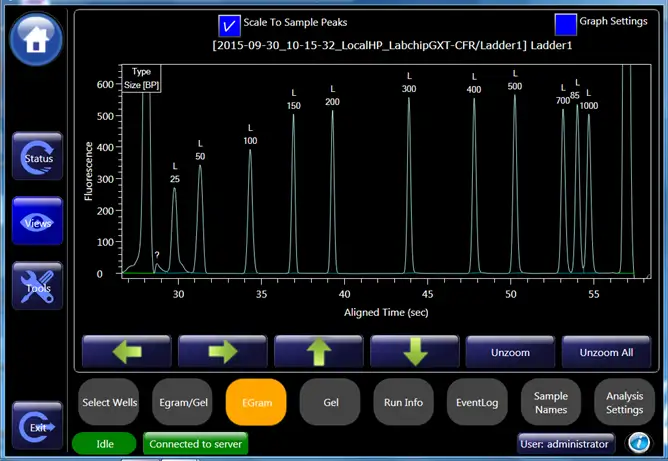Click User: administrator button

tap(566, 444)
